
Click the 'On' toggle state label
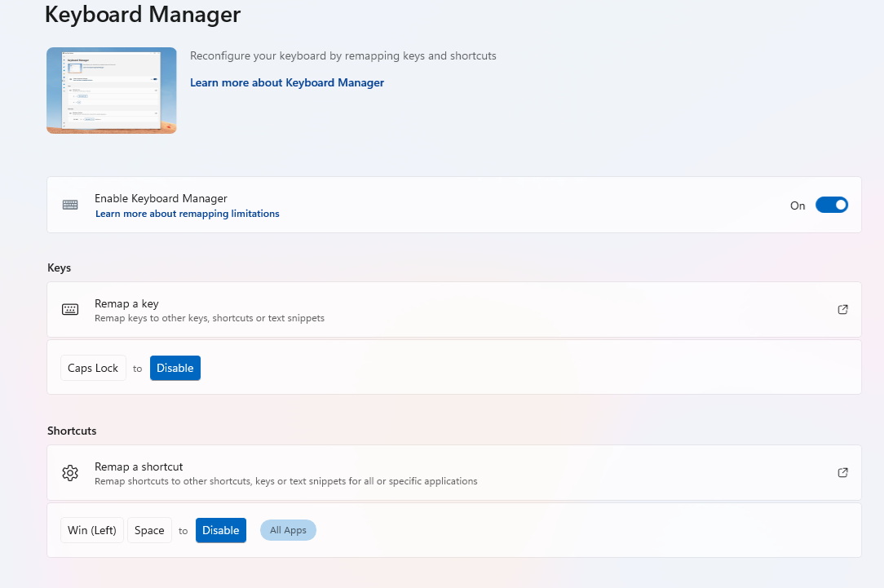point(798,206)
